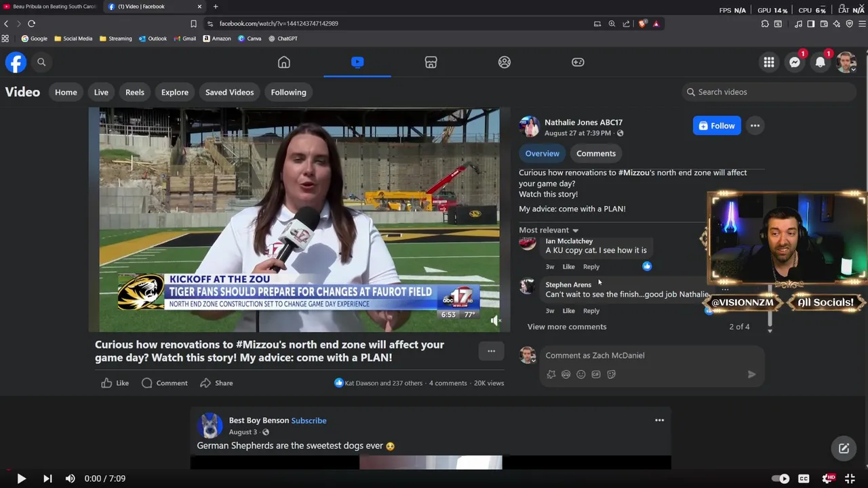Open the #Mizzou hashtag in post description

634,173
